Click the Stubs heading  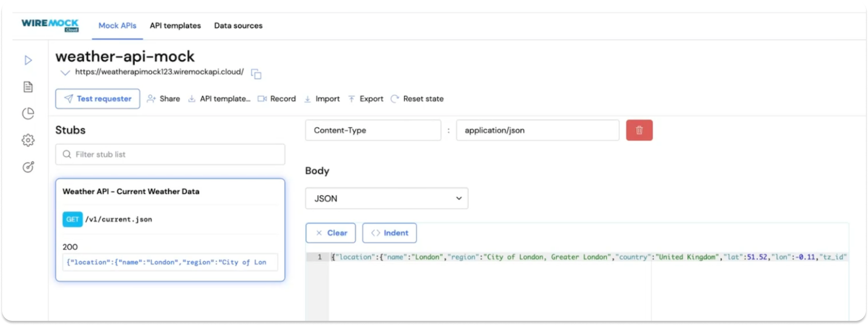click(71, 130)
